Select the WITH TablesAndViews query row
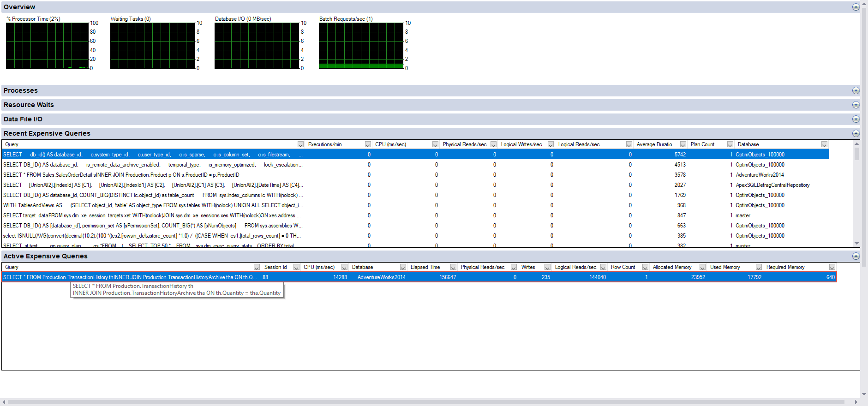Viewport: 868px width, 406px height. [415, 205]
